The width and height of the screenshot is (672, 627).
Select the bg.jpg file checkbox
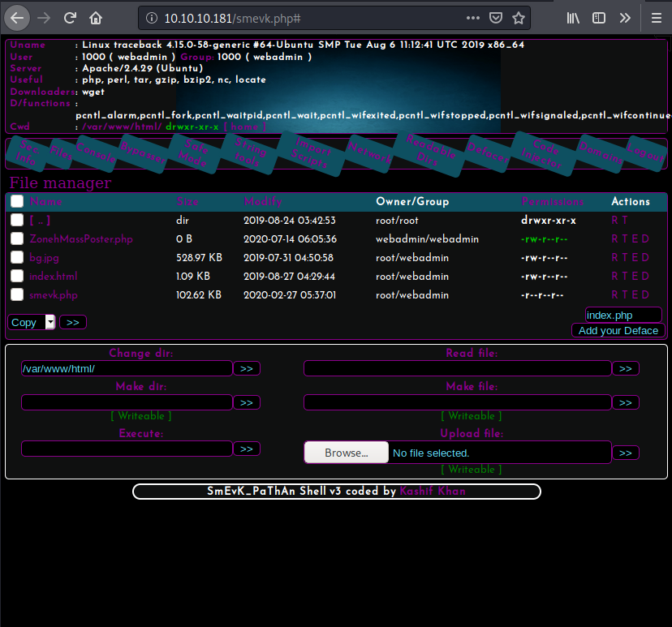pyautogui.click(x=16, y=257)
